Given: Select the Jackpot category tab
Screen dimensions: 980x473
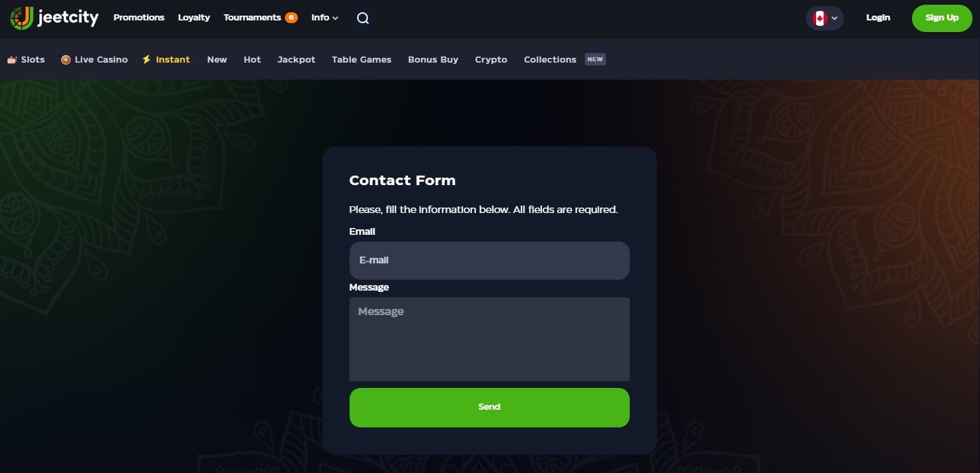Looking at the screenshot, I should [x=297, y=60].
